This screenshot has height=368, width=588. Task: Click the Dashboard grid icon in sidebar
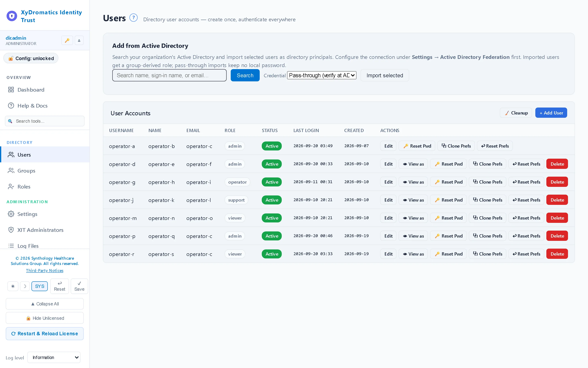(11, 90)
